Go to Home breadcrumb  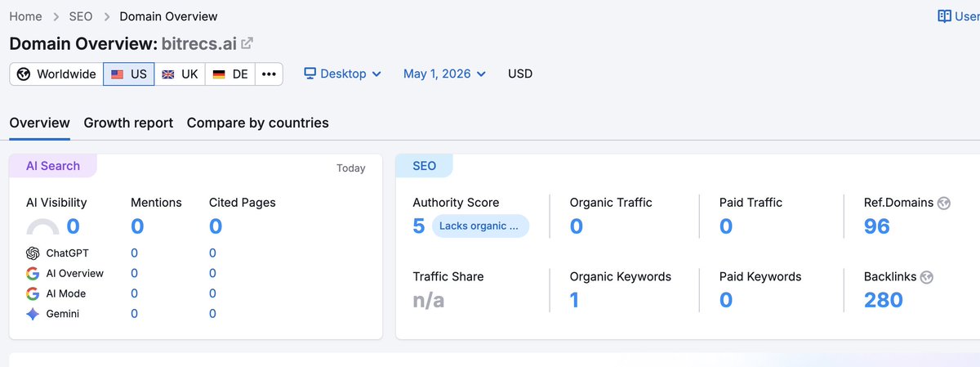(25, 16)
